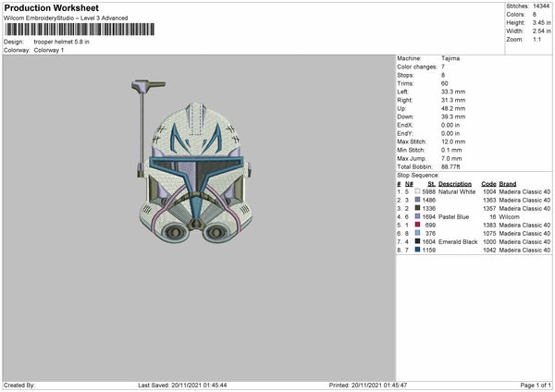Click the Width value 2.54 in
Viewport: 555px width, 392px height.
pos(541,31)
